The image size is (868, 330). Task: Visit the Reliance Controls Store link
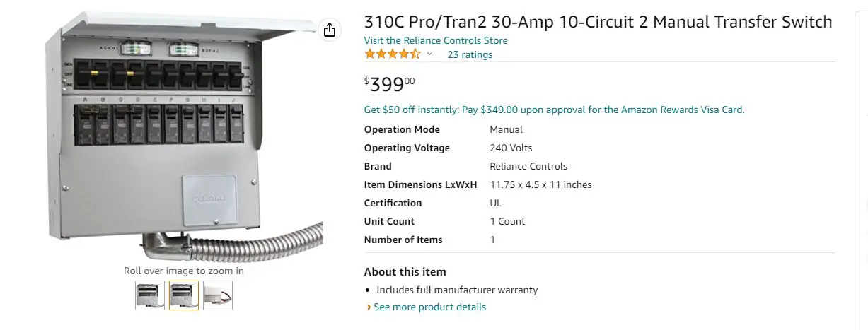pyautogui.click(x=436, y=40)
